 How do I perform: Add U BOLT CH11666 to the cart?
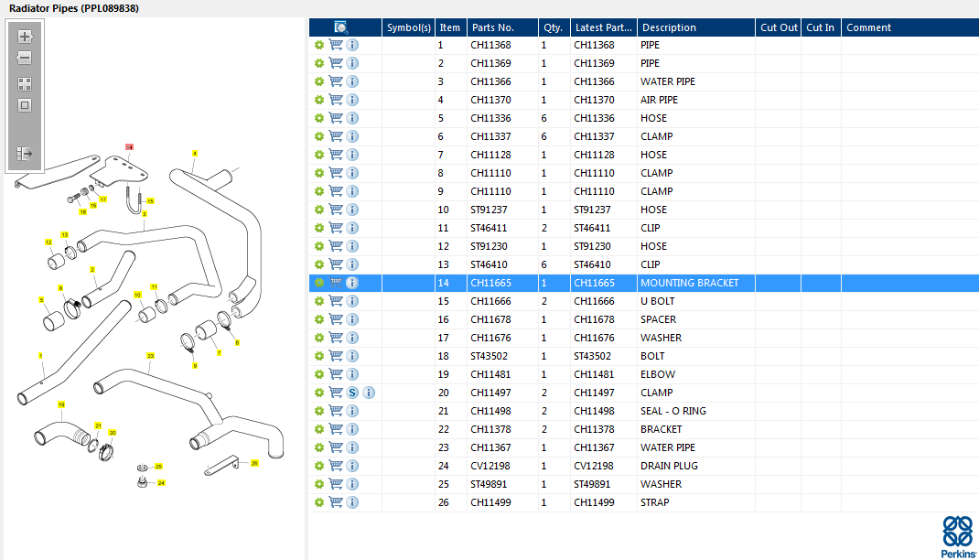pyautogui.click(x=336, y=301)
